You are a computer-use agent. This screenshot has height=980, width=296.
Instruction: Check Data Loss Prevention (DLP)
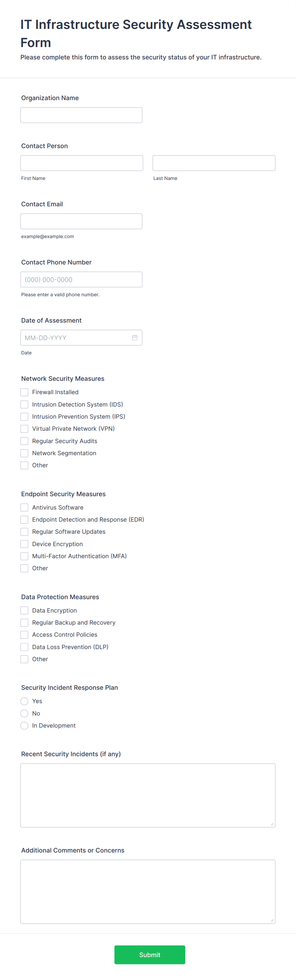[x=25, y=647]
